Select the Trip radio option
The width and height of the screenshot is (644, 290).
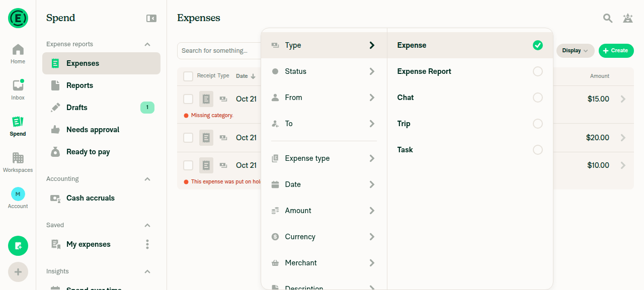pos(538,124)
